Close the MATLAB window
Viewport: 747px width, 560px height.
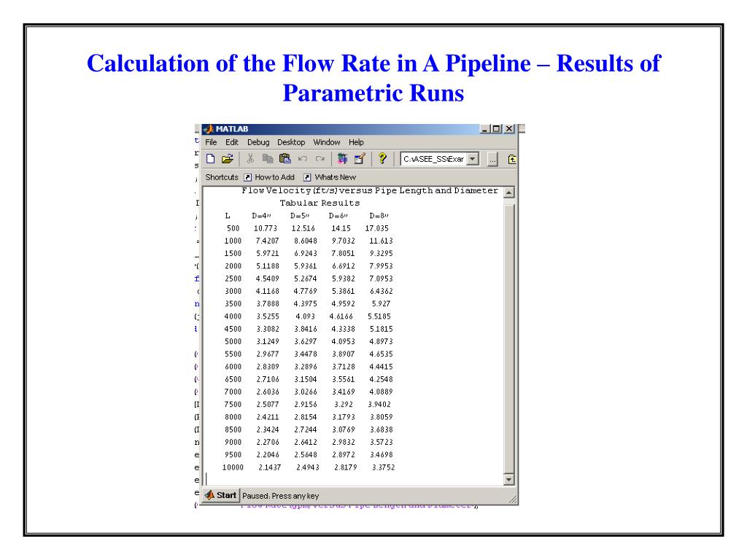coord(508,129)
